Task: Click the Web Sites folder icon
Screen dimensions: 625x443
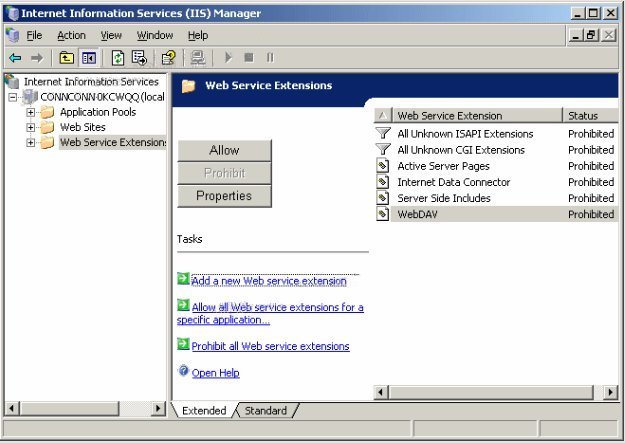Action: [47, 127]
